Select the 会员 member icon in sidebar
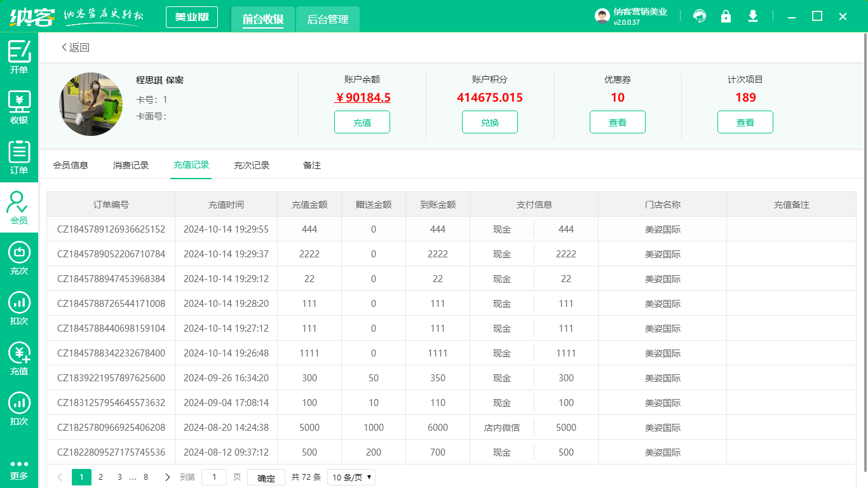This screenshot has height=488, width=868. pos(19,205)
